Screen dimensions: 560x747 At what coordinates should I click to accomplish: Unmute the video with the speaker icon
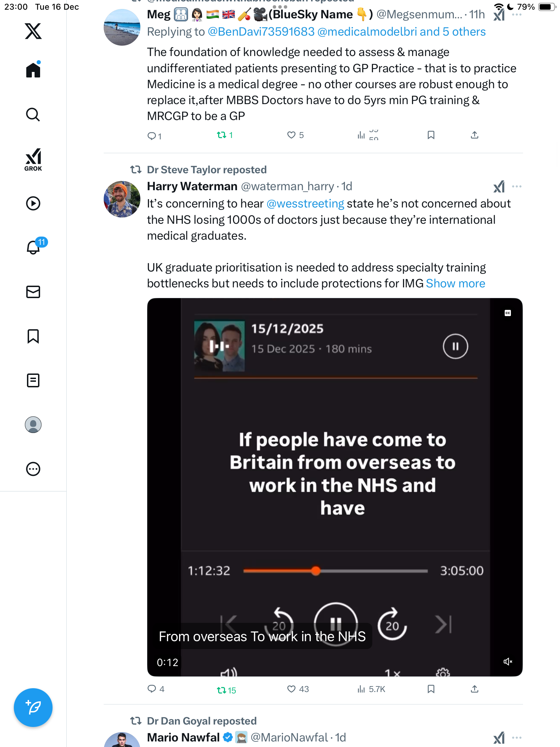click(x=507, y=662)
